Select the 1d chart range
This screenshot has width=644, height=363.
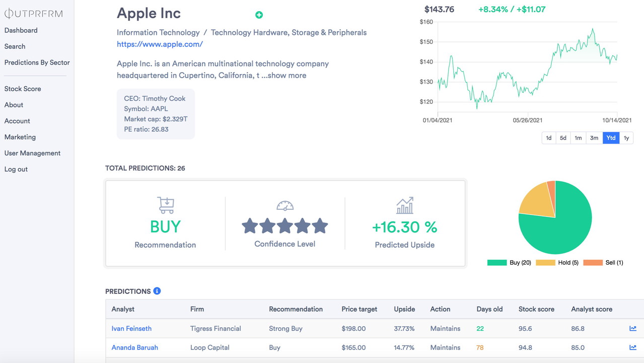click(549, 138)
